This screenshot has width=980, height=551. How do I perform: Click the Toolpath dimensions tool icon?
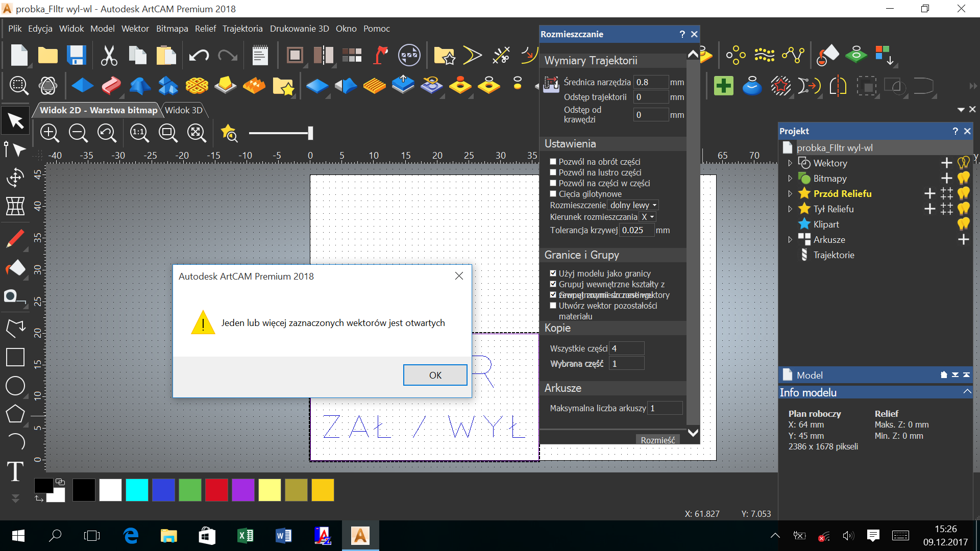tap(551, 84)
